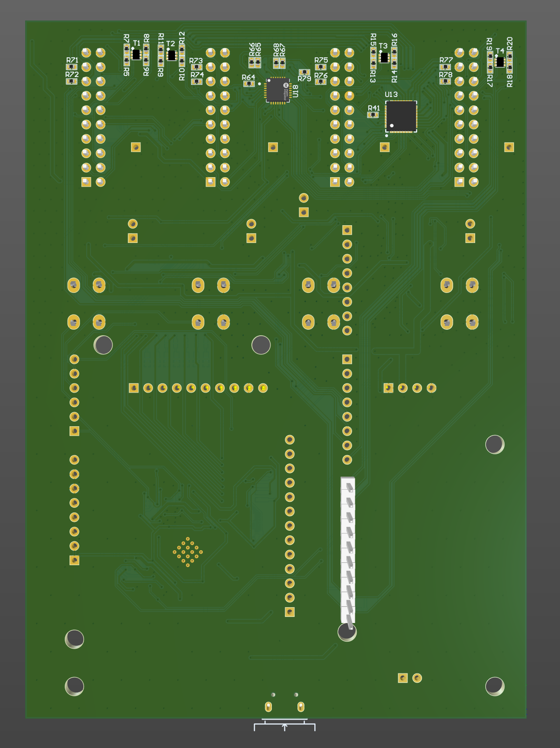Click the R41 label
Screen dimensions: 560x748
pos(374,108)
